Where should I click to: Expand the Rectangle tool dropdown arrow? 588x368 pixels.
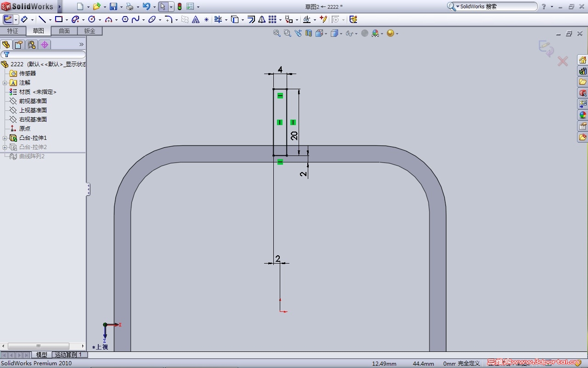pos(67,20)
